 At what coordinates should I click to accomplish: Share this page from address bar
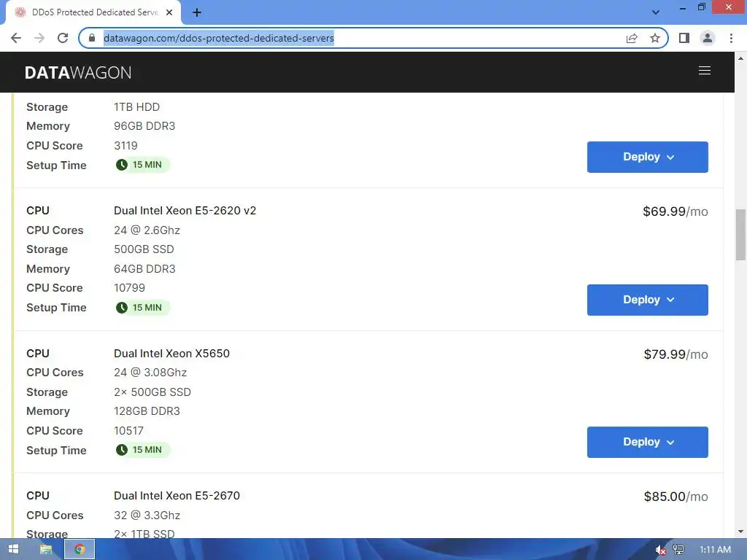(632, 38)
